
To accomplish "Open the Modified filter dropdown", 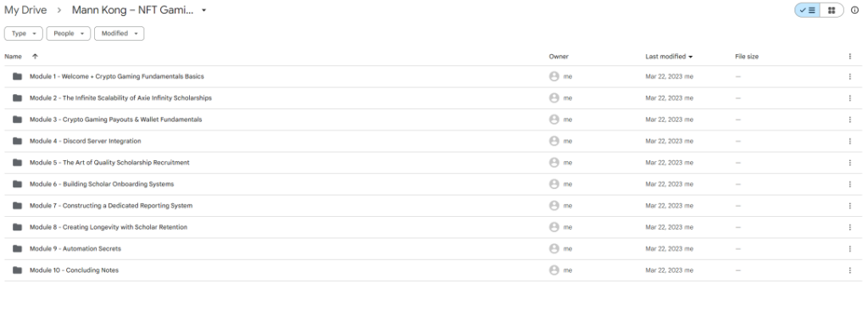I will coord(119,34).
